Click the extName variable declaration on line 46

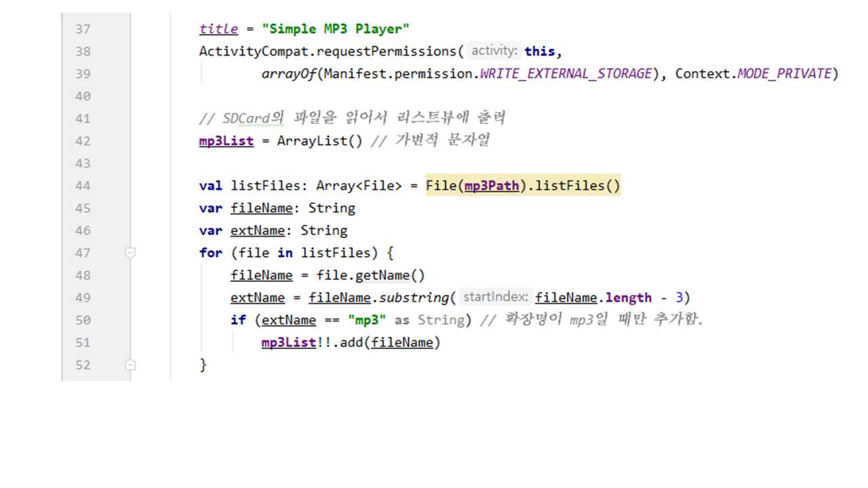pos(257,230)
